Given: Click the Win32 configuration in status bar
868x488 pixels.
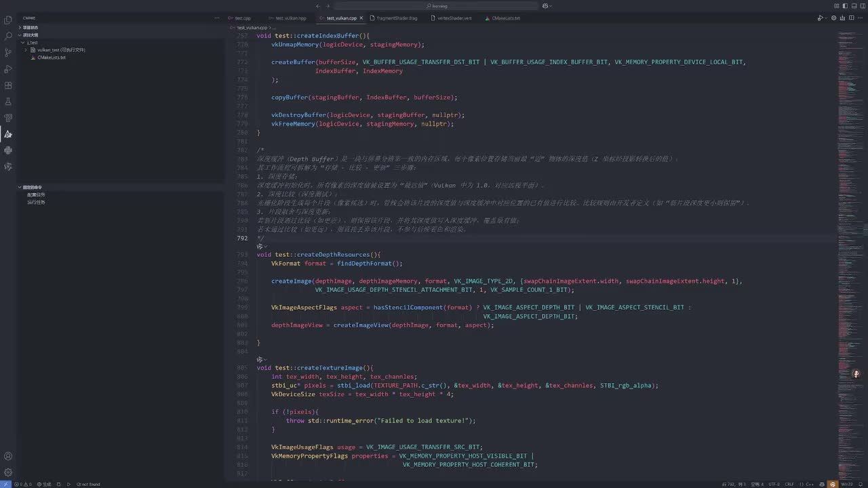Looking at the screenshot, I should pos(847,484).
